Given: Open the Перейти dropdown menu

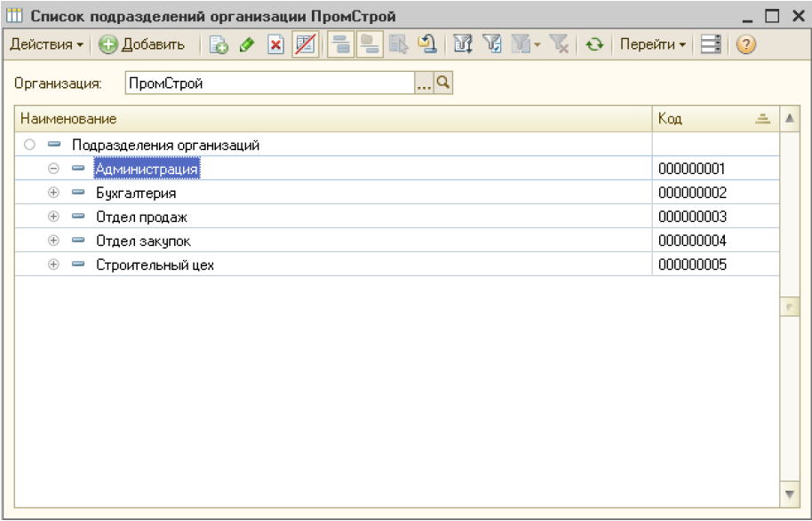Looking at the screenshot, I should (652, 44).
